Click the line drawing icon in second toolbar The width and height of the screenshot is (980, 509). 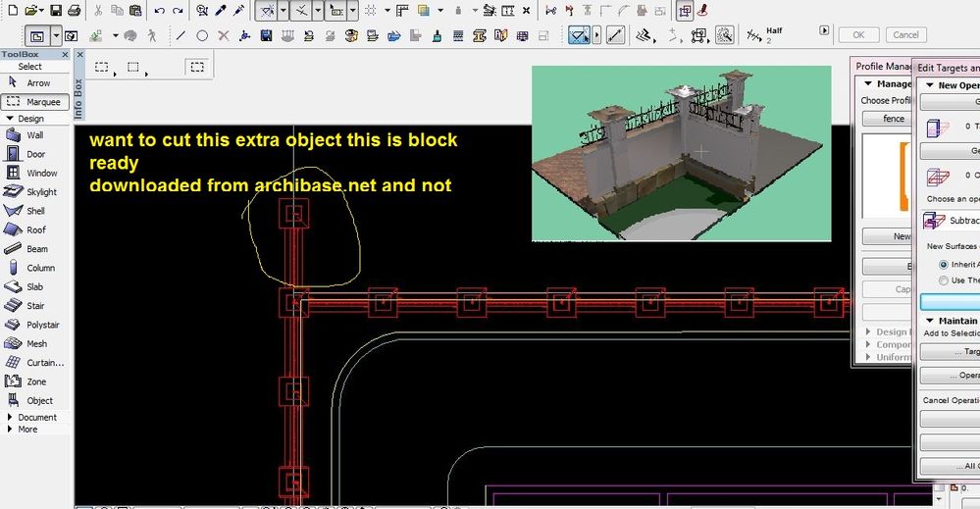pos(181,35)
